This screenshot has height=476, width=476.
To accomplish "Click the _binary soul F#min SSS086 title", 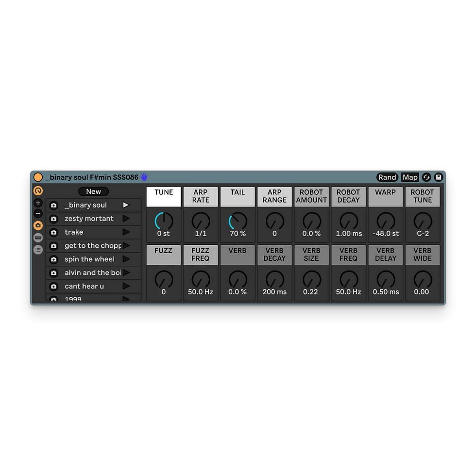I will click(92, 177).
